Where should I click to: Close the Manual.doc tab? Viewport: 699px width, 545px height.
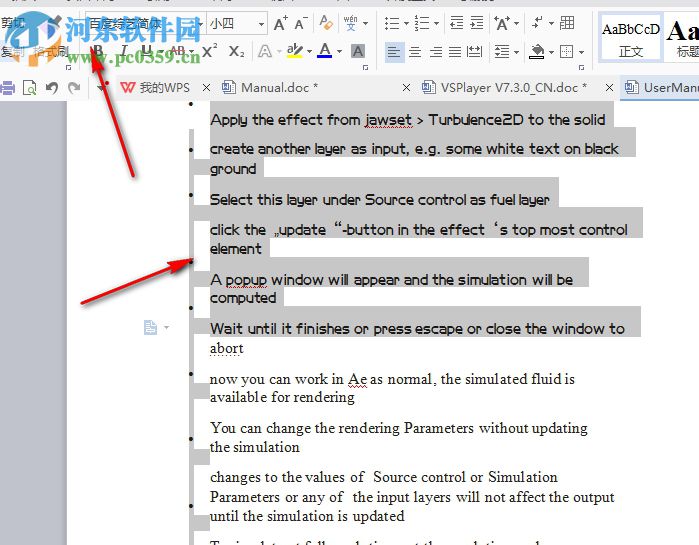[406, 88]
